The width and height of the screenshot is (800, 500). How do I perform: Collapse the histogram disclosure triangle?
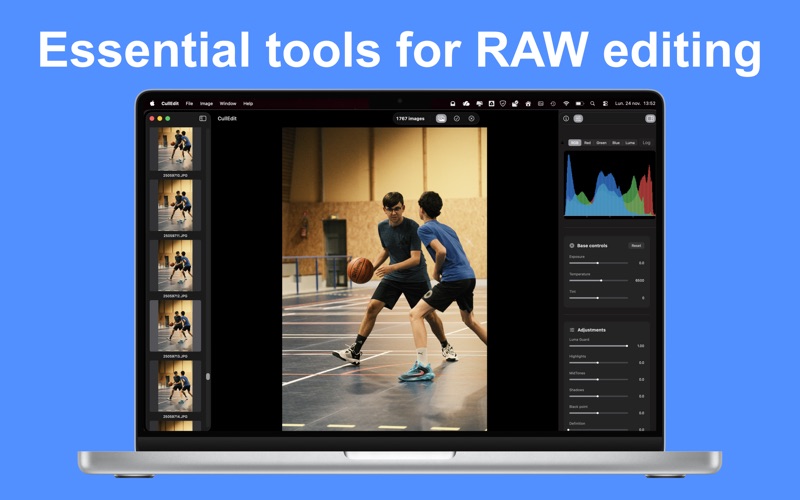coord(563,143)
